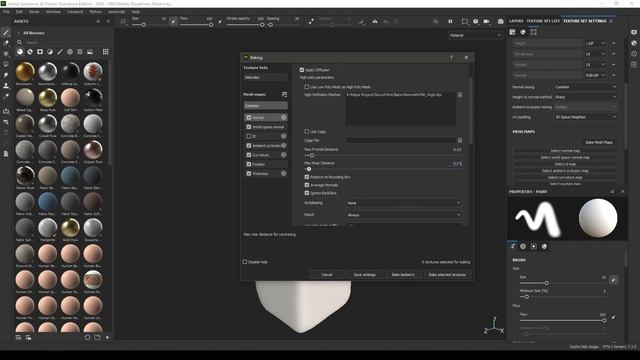Click size pen-pressure icon in toolbar
Image resolution: width=640 pixels, height=360 pixels.
[x=173, y=21]
